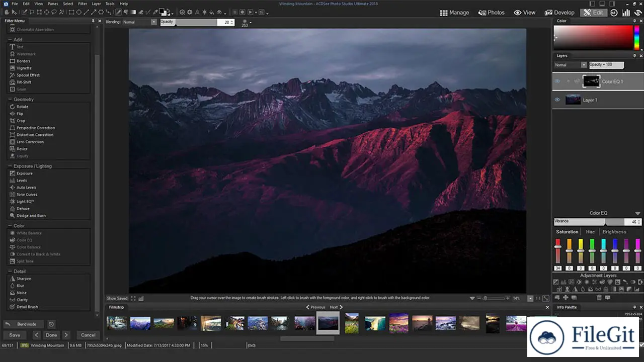The width and height of the screenshot is (644, 362).
Task: Open the Sharpen detail tool
Action: (x=24, y=279)
